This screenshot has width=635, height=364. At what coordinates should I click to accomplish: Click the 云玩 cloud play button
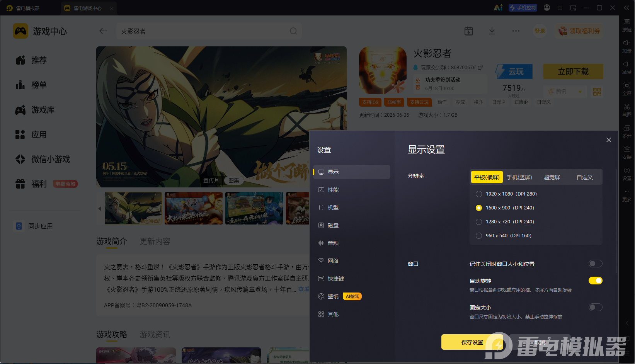click(514, 71)
